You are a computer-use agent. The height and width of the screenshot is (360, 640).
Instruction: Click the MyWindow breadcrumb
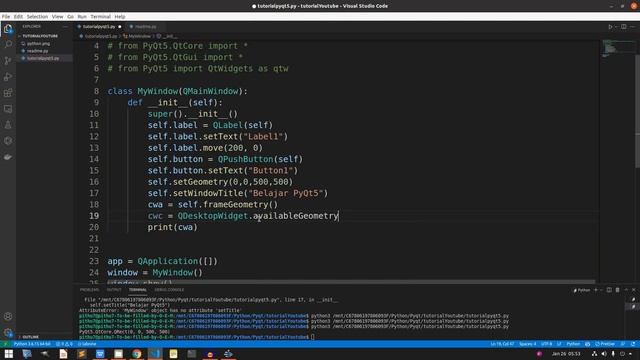(x=139, y=36)
